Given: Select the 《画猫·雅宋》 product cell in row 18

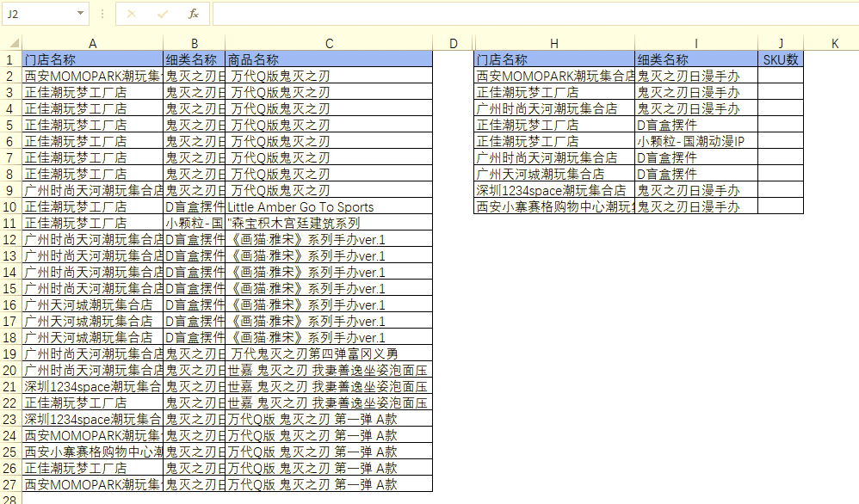Looking at the screenshot, I should tap(329, 338).
